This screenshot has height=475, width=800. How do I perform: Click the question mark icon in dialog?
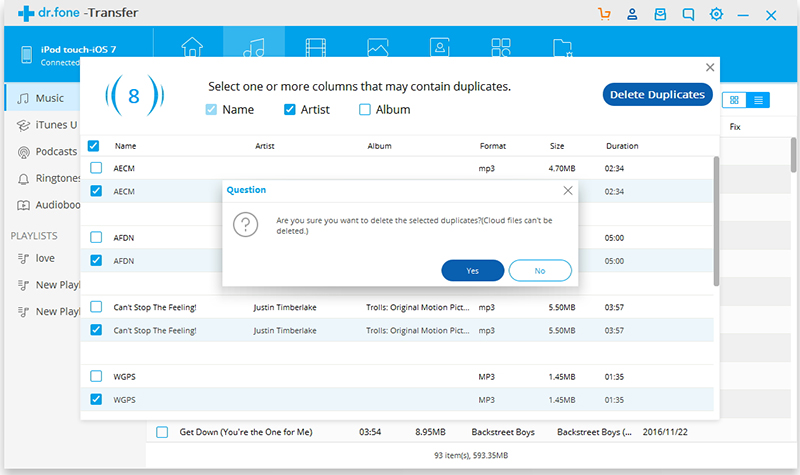click(x=245, y=224)
